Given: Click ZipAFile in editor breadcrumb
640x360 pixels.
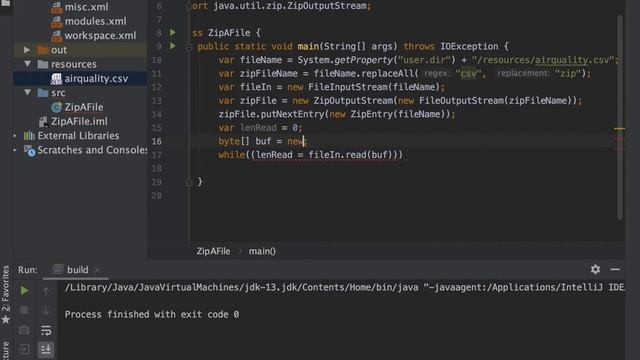Looking at the screenshot, I should [x=213, y=251].
